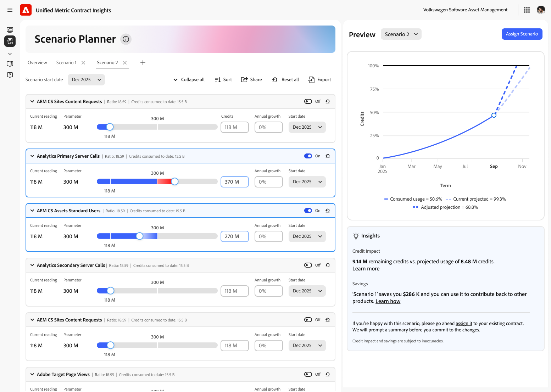Open the help question sidebar icon

10,75
